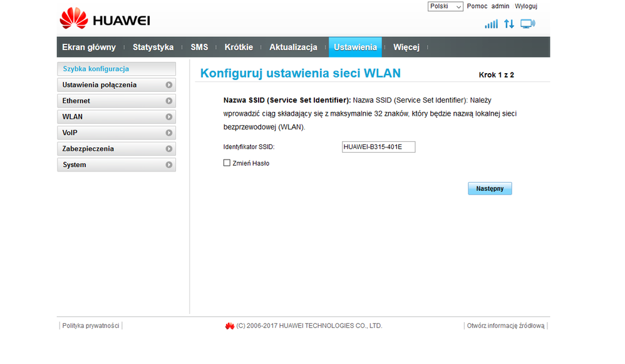625x364 pixels.
Task: Click the Identyfikator SSID input field
Action: (379, 147)
